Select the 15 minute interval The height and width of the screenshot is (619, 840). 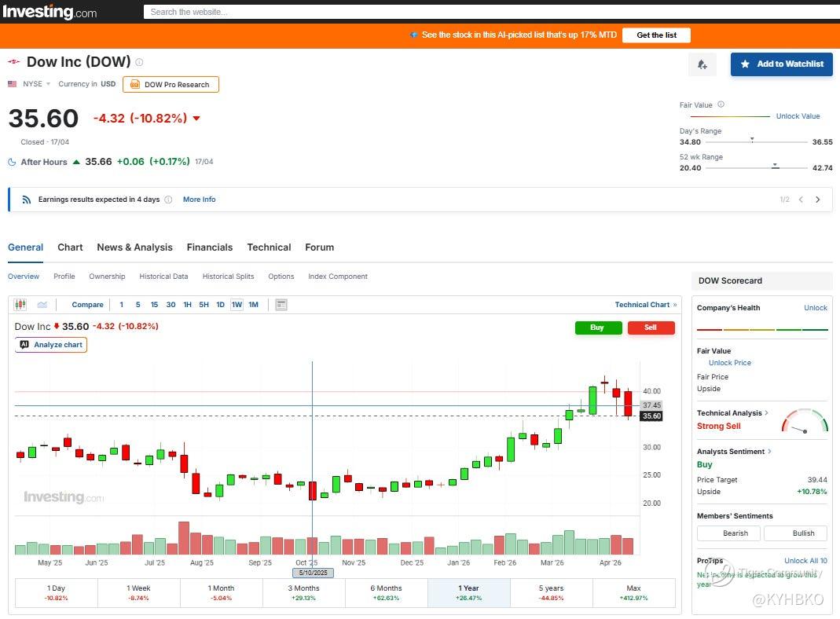(x=154, y=305)
